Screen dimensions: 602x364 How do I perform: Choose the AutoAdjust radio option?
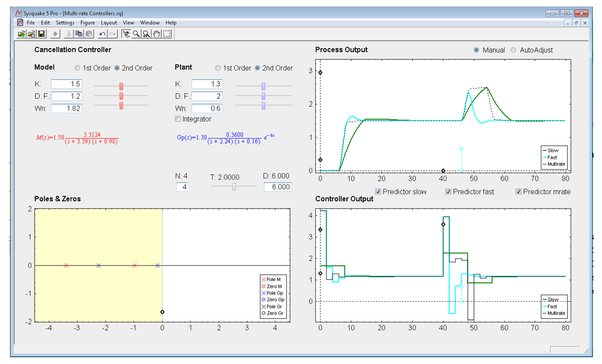point(513,50)
